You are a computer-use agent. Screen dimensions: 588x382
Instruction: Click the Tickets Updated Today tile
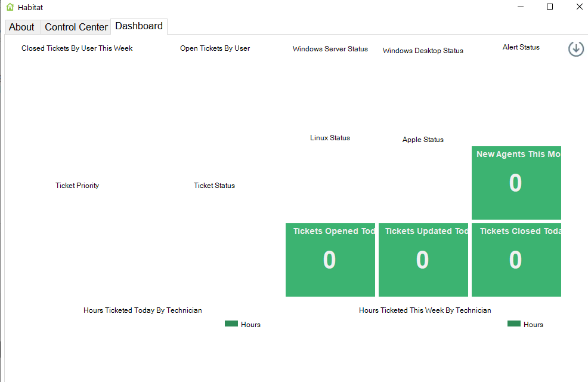[x=423, y=260]
